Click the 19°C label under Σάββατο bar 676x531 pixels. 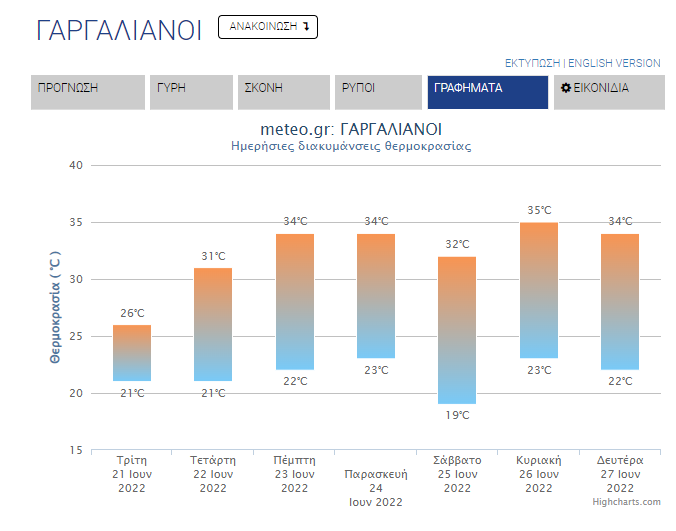pyautogui.click(x=457, y=415)
